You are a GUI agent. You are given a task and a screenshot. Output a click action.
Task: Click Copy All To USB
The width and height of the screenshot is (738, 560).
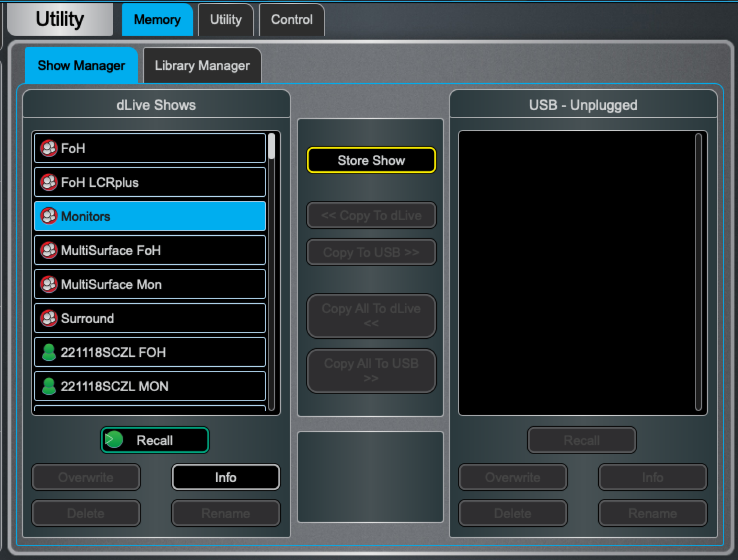pos(371,371)
